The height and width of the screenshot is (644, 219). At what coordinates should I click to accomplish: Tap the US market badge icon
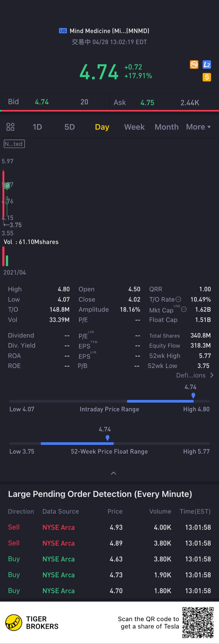coord(63,31)
